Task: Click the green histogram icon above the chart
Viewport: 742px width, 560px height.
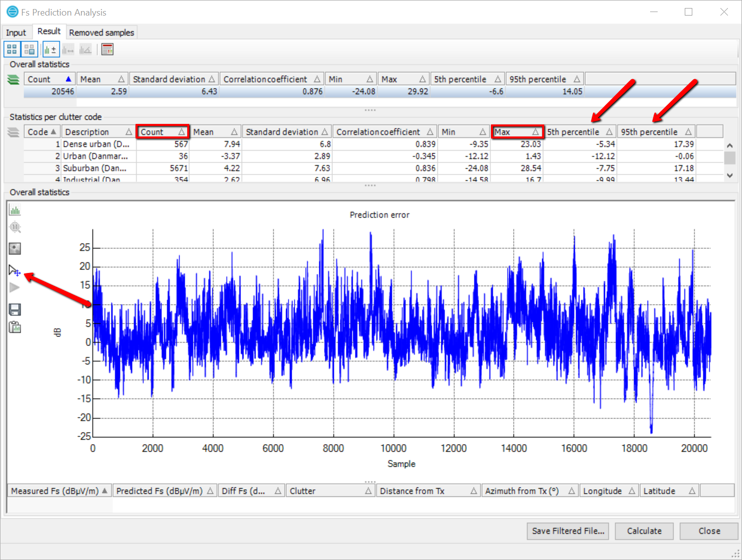Action: pyautogui.click(x=15, y=210)
